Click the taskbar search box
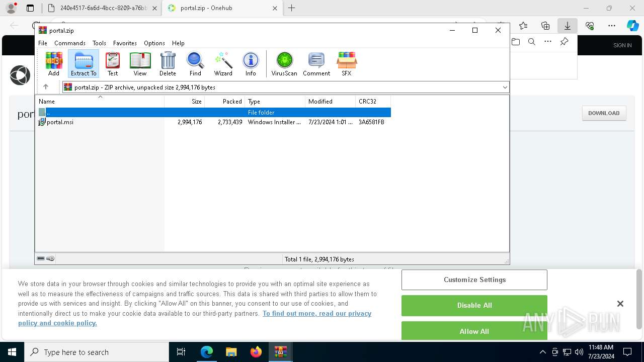 click(97, 352)
